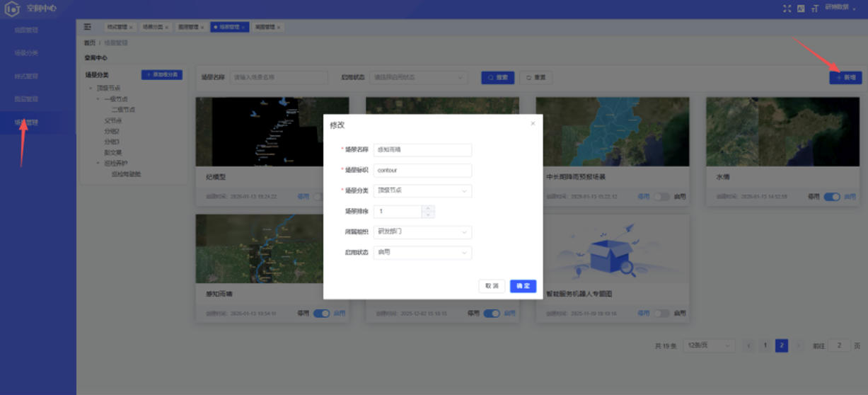The height and width of the screenshot is (395, 868).
Task: Open the scene category dropdown showing 顶级节点
Action: point(422,190)
